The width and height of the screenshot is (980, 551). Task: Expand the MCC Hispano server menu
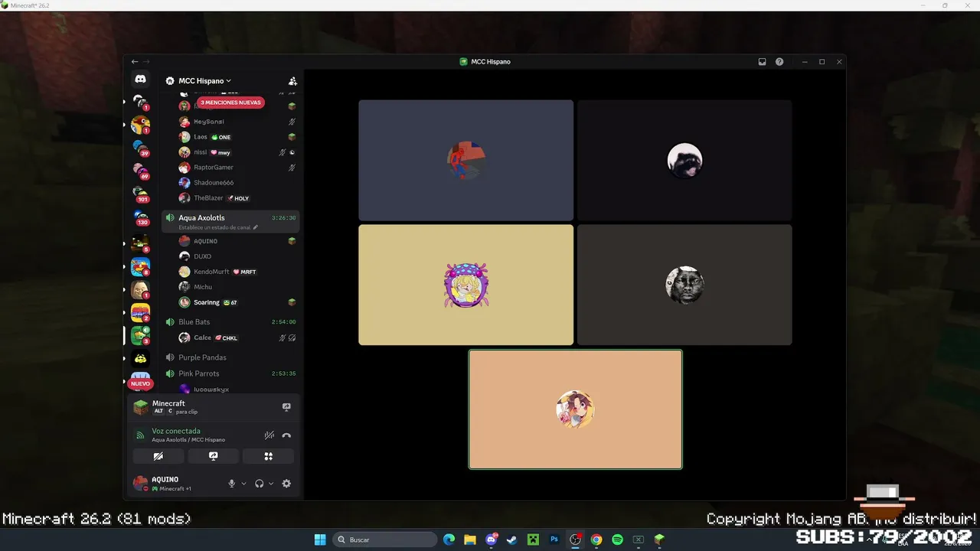click(x=204, y=81)
